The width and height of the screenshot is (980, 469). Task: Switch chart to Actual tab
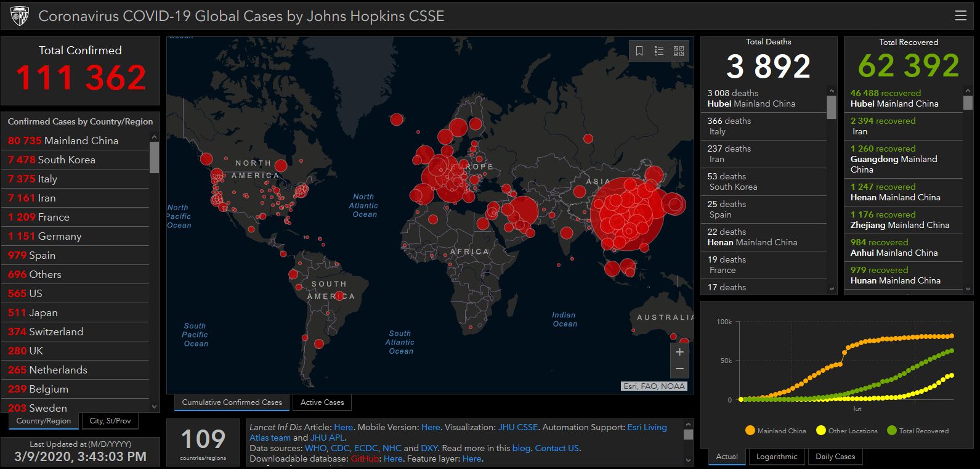click(x=727, y=457)
